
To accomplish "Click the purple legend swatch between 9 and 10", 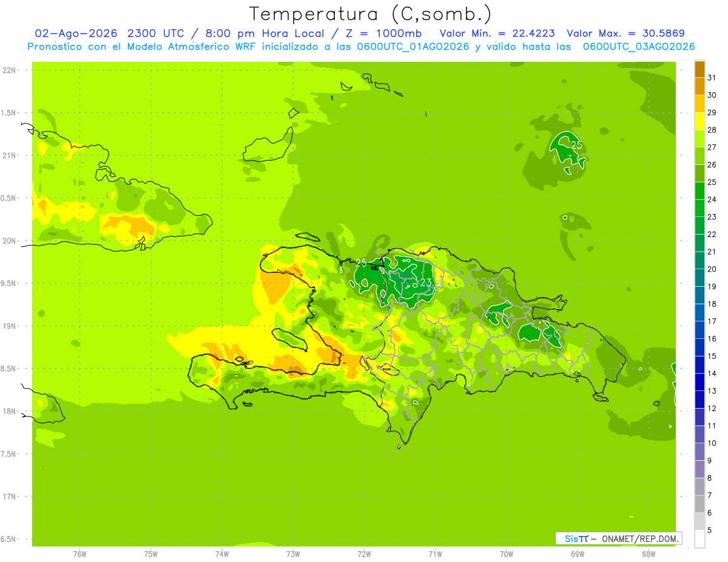I will click(x=699, y=452).
